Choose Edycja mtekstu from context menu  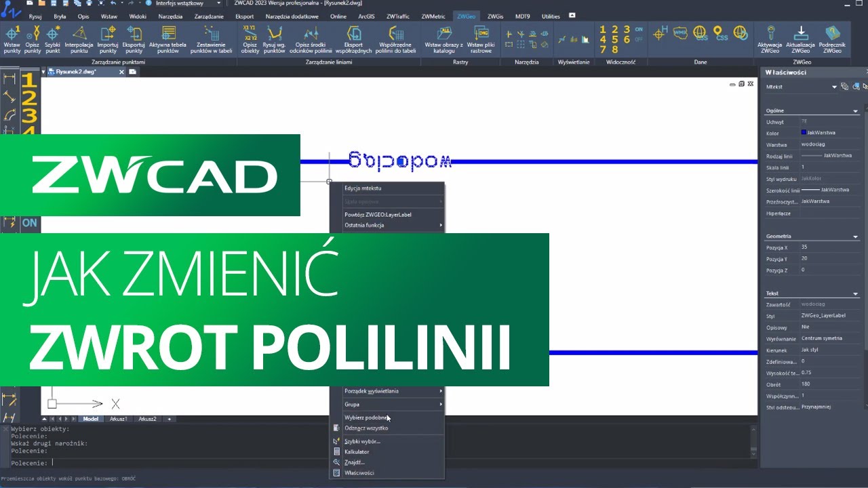[387, 188]
